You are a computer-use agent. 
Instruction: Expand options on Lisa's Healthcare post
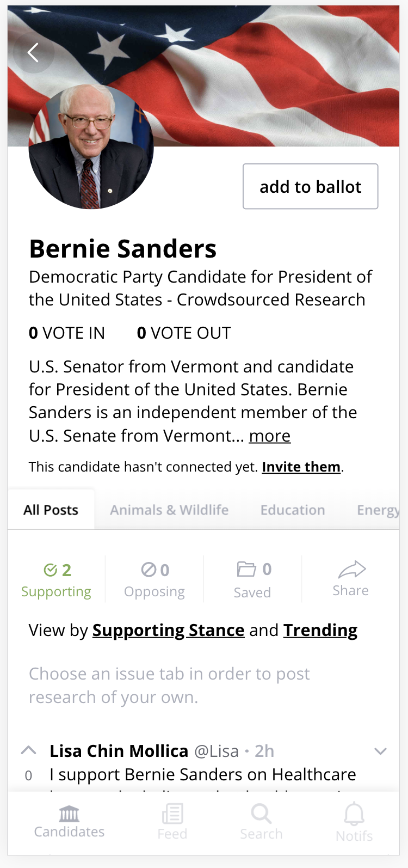coord(380,751)
